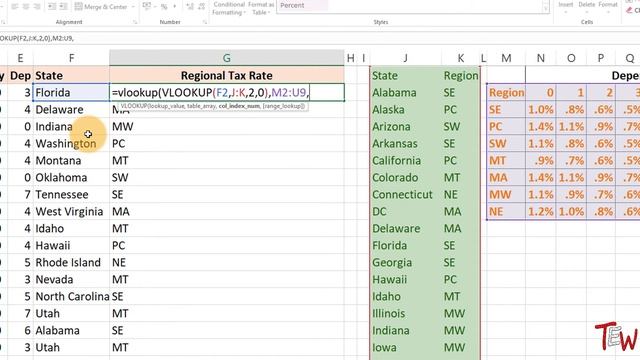Click the decrease indent icon
This screenshot has width=640, height=360.
[52, 7]
